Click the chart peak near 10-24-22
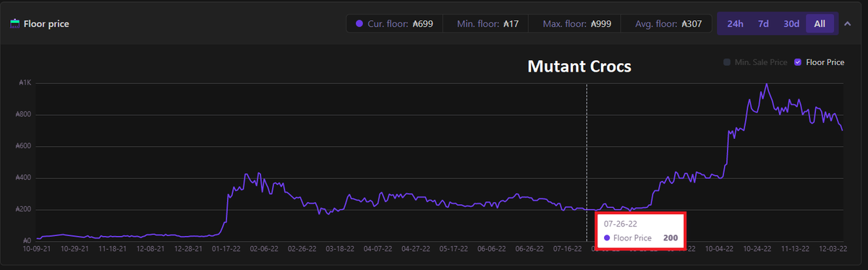The height and width of the screenshot is (270, 868). click(766, 85)
